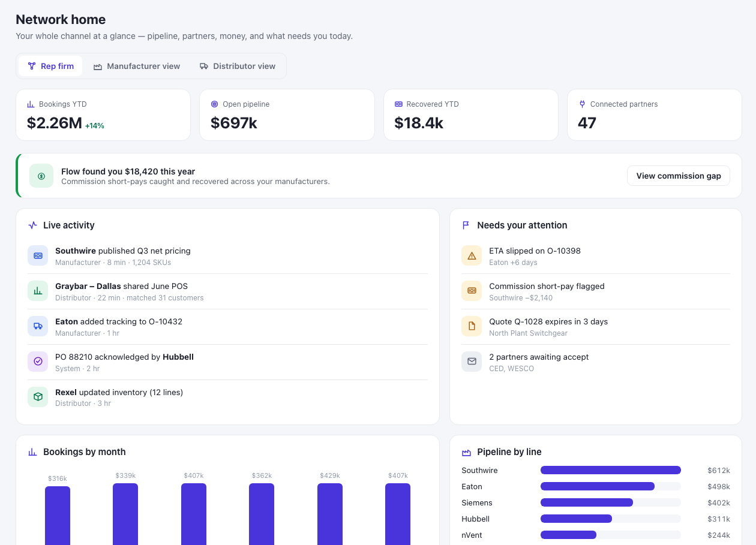The image size is (756, 545).
Task: Click the Recovered YTD cash icon
Action: coord(398,104)
